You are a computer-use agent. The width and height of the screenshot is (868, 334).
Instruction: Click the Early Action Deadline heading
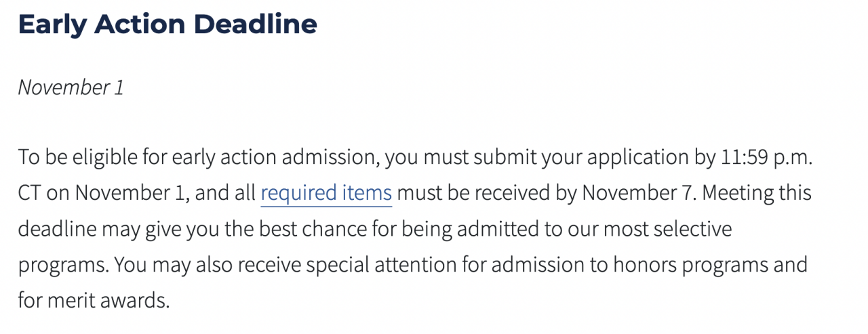click(167, 24)
